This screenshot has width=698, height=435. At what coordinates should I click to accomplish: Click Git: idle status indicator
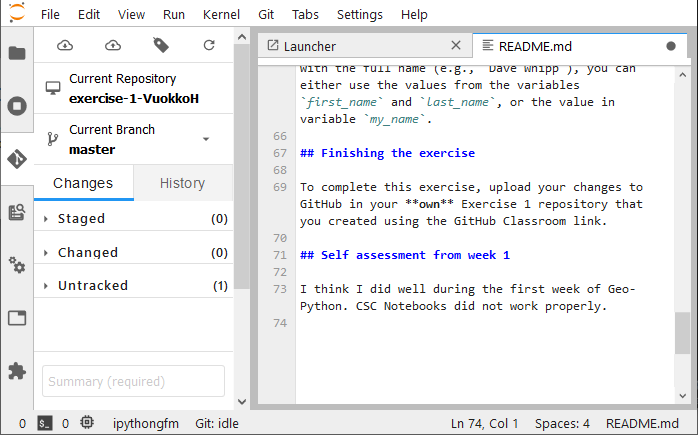click(x=217, y=423)
